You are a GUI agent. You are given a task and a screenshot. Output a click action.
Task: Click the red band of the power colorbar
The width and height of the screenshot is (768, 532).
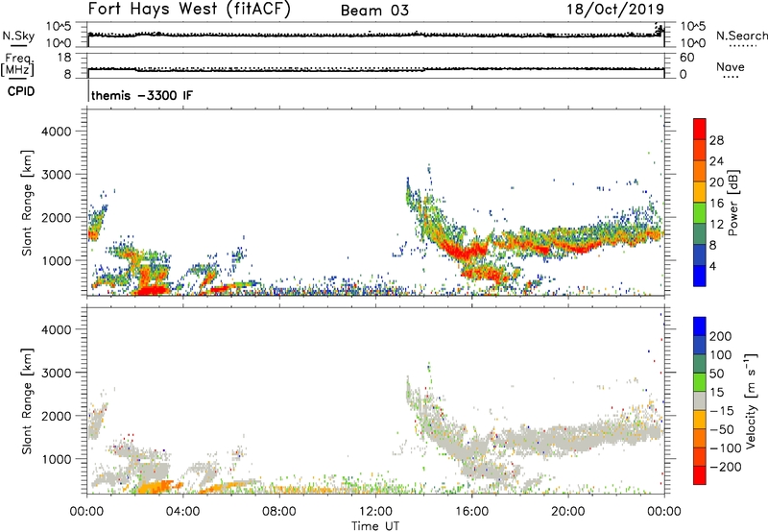pos(700,129)
